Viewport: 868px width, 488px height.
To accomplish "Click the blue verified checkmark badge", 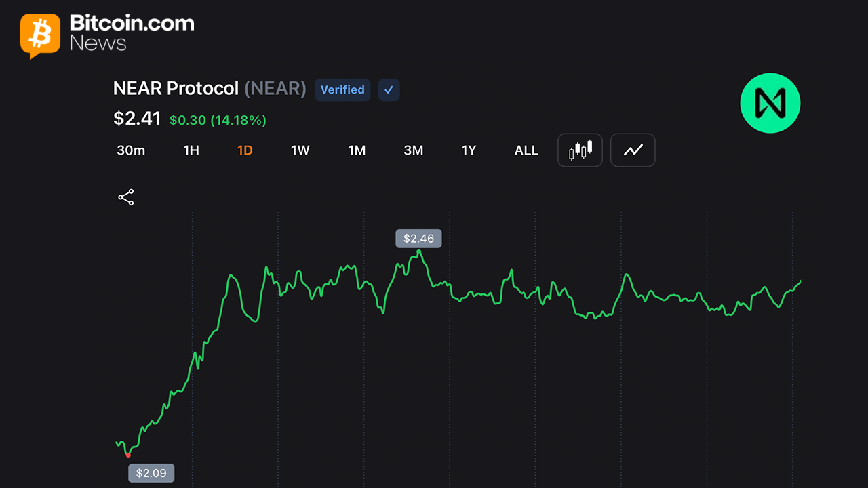I will click(x=389, y=89).
